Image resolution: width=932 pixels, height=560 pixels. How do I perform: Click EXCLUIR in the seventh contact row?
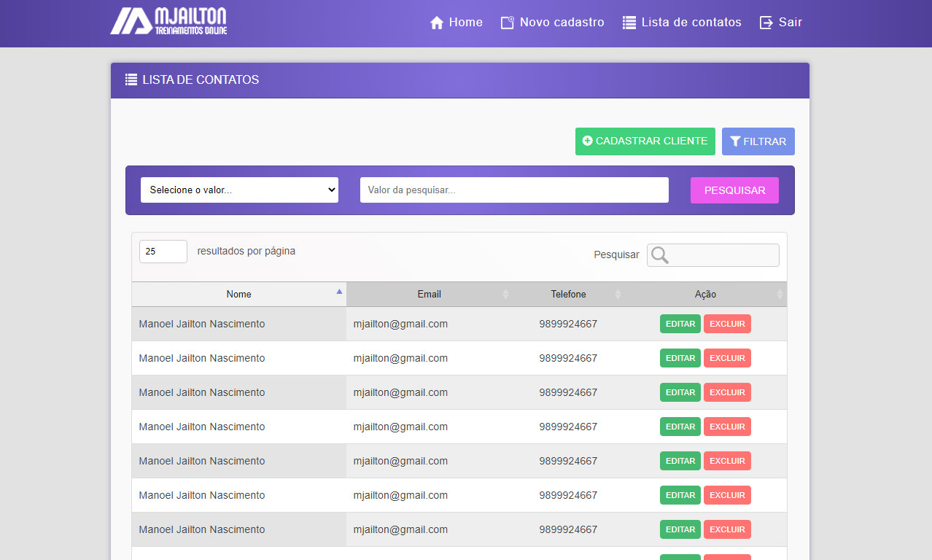click(x=727, y=529)
